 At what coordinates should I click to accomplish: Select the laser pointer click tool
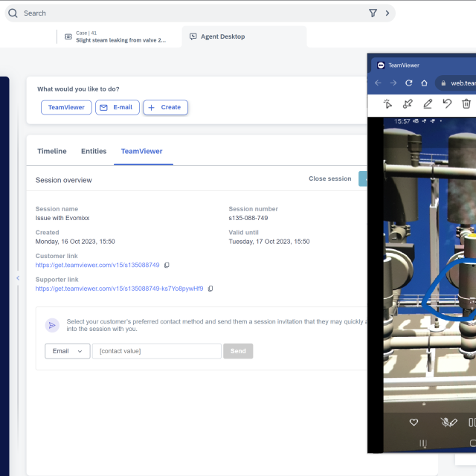point(387,104)
